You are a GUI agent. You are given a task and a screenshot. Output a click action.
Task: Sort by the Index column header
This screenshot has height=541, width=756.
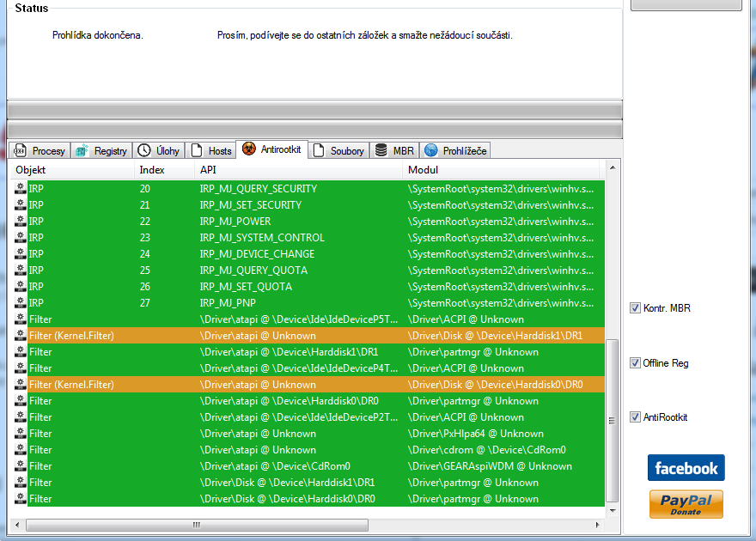coord(164,170)
